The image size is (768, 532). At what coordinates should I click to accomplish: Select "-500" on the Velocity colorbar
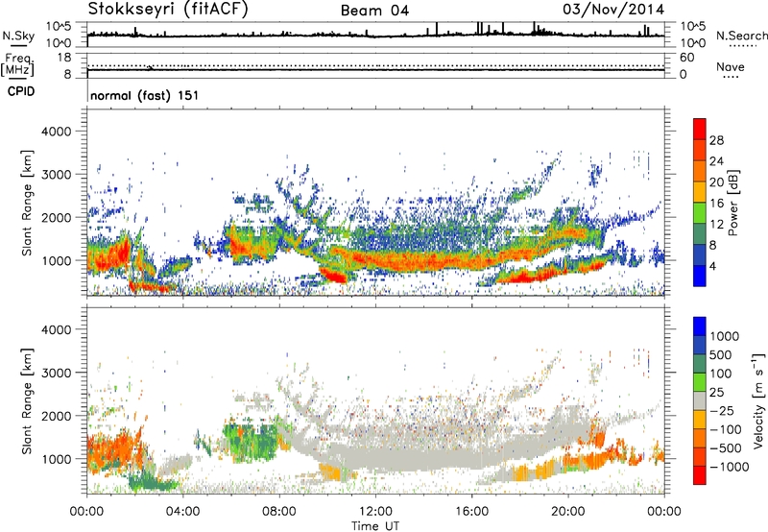pos(726,447)
